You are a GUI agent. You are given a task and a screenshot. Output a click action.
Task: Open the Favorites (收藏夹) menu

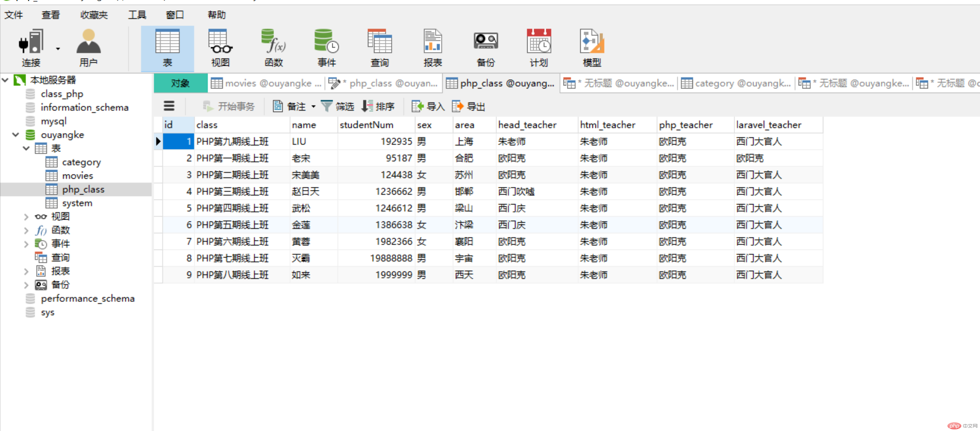coord(94,15)
